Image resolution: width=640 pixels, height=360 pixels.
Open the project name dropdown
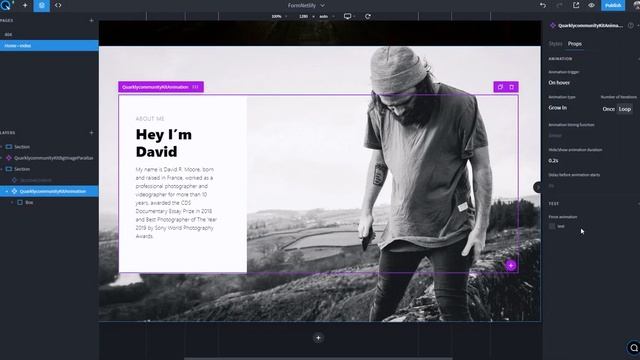pos(306,5)
